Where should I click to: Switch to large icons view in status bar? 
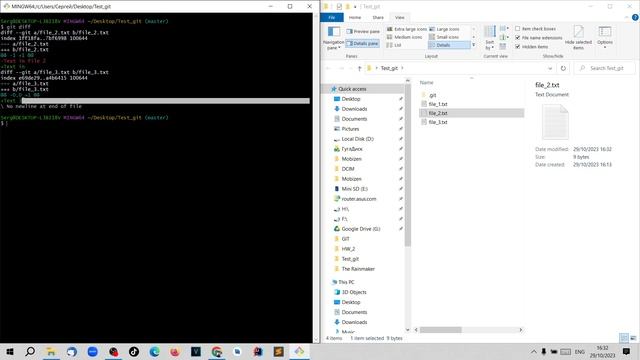click(633, 338)
